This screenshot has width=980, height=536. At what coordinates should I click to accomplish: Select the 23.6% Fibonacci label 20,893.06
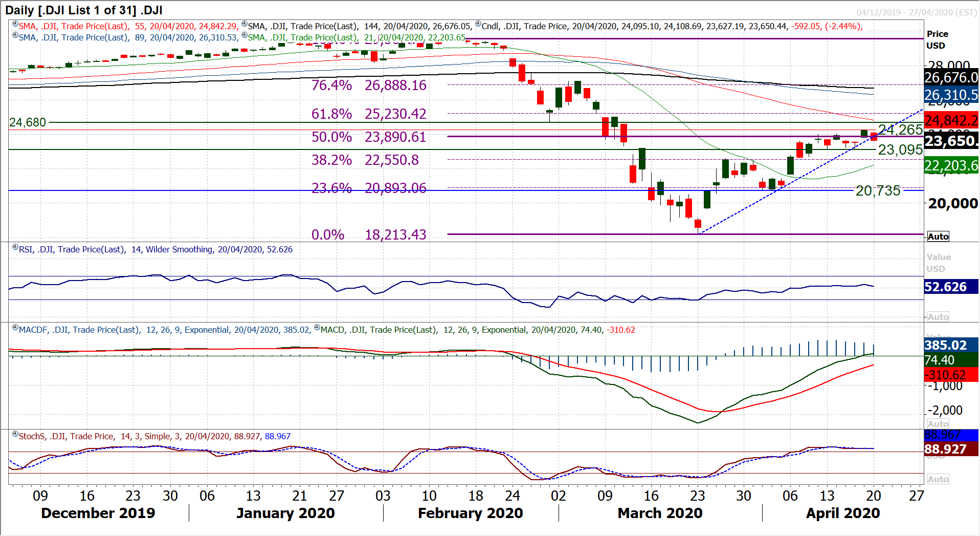tap(369, 188)
